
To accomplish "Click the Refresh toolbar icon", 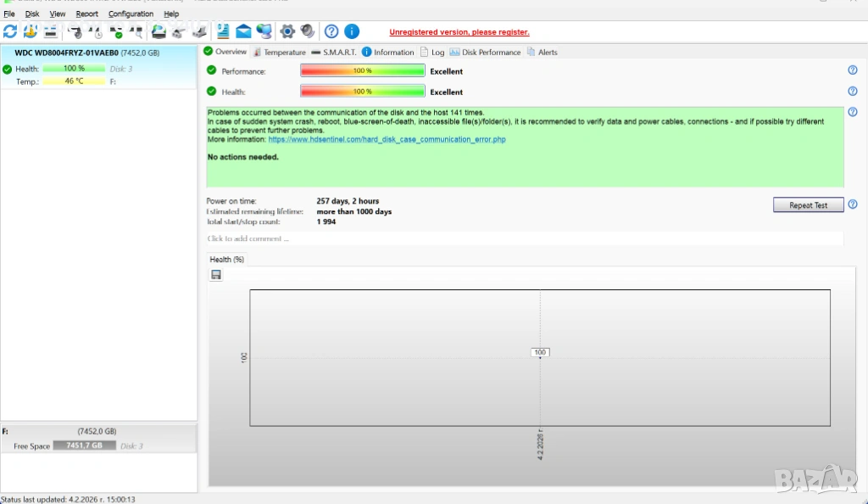I will pos(10,32).
